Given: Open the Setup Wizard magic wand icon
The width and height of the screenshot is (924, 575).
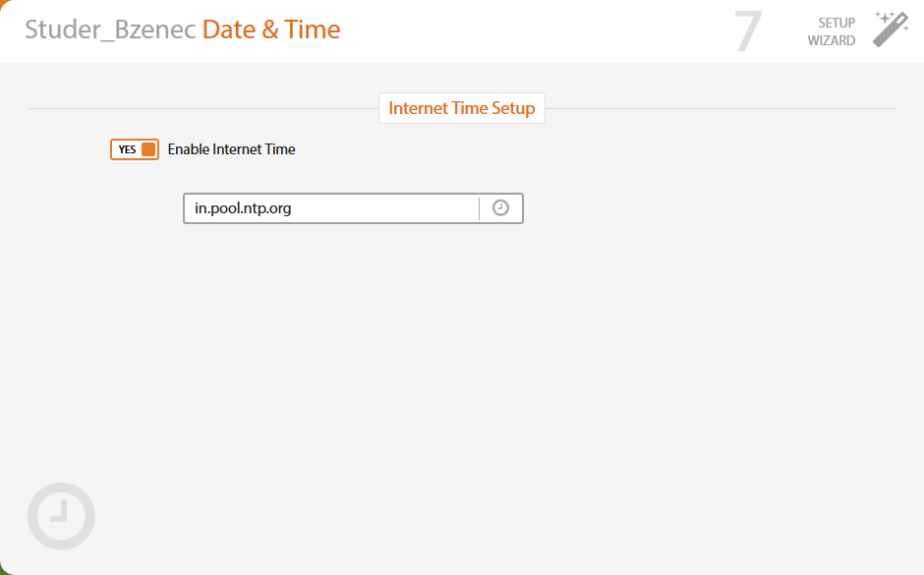Looking at the screenshot, I should (x=891, y=29).
